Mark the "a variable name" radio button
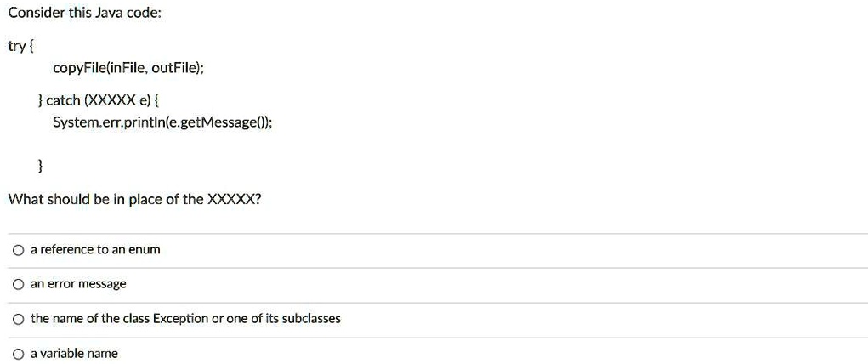The image size is (868, 364). click(x=18, y=354)
